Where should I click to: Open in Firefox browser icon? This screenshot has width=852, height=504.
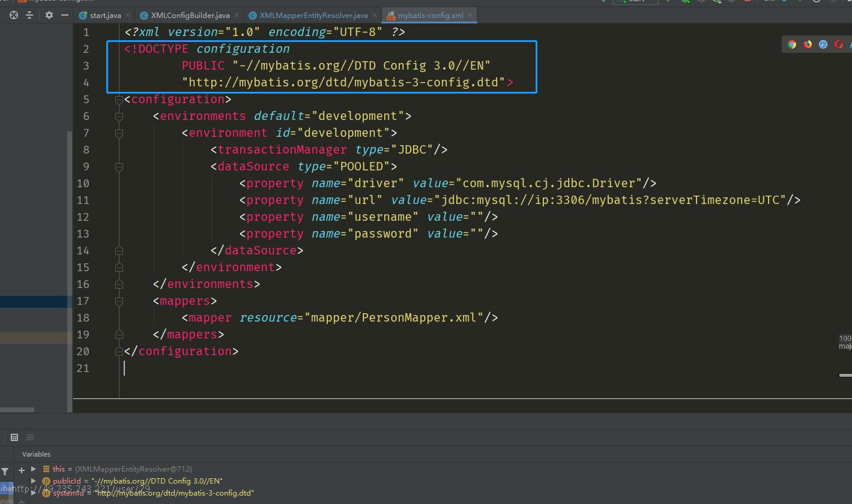click(x=808, y=44)
